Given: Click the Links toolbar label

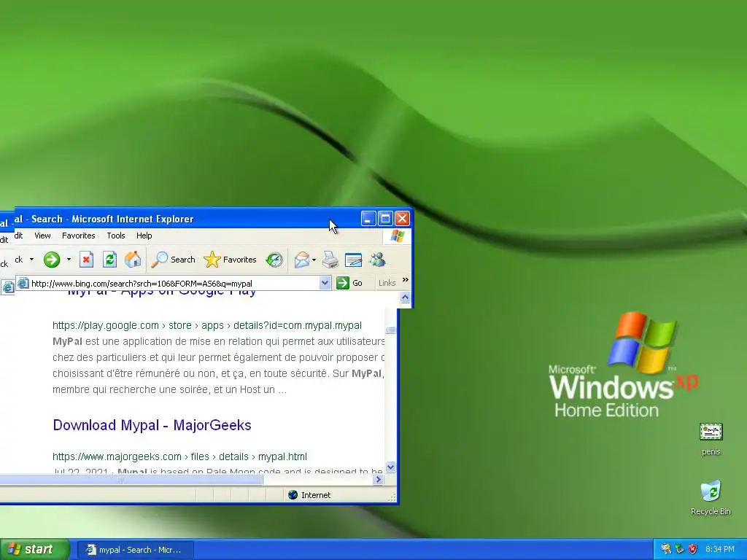Looking at the screenshot, I should pyautogui.click(x=387, y=283).
